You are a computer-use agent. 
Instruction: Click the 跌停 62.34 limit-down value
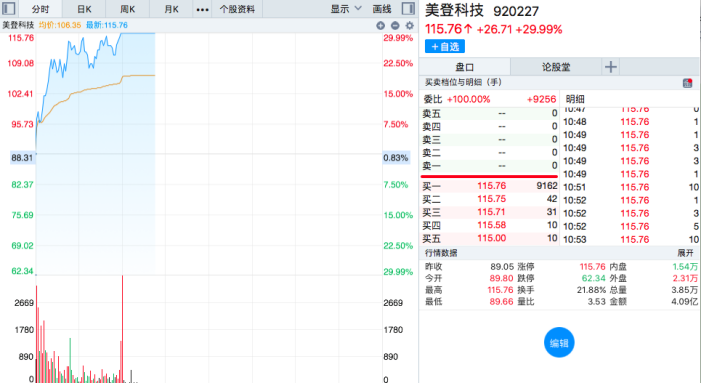pos(593,278)
